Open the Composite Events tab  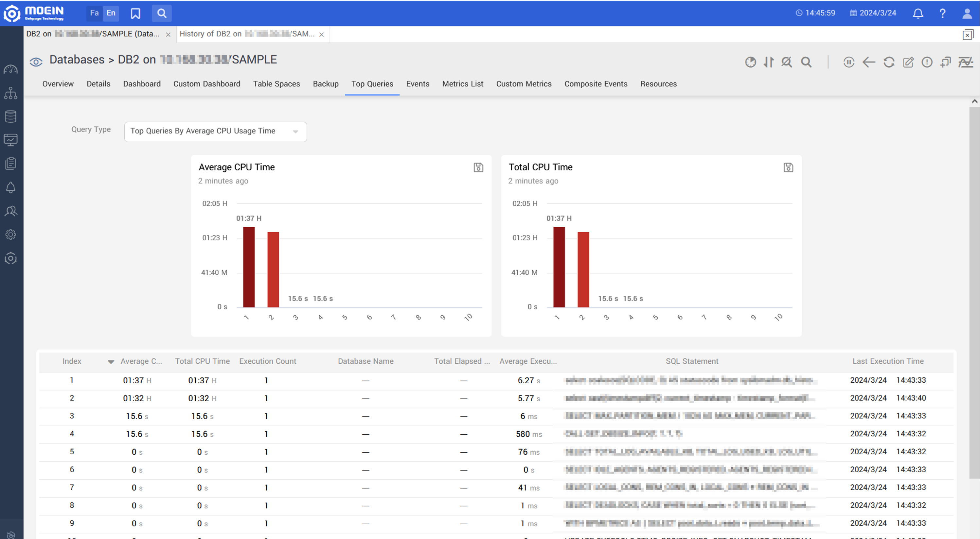pos(596,84)
